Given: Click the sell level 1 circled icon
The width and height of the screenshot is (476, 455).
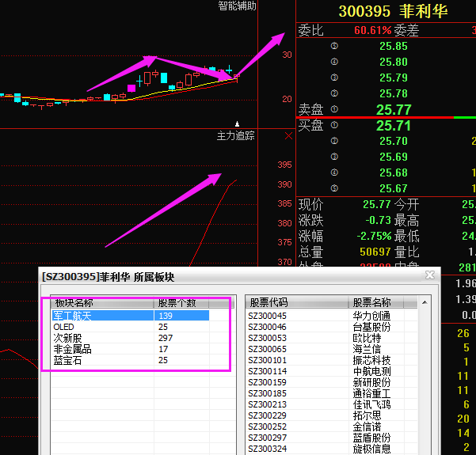Looking at the screenshot, I should 334,109.
